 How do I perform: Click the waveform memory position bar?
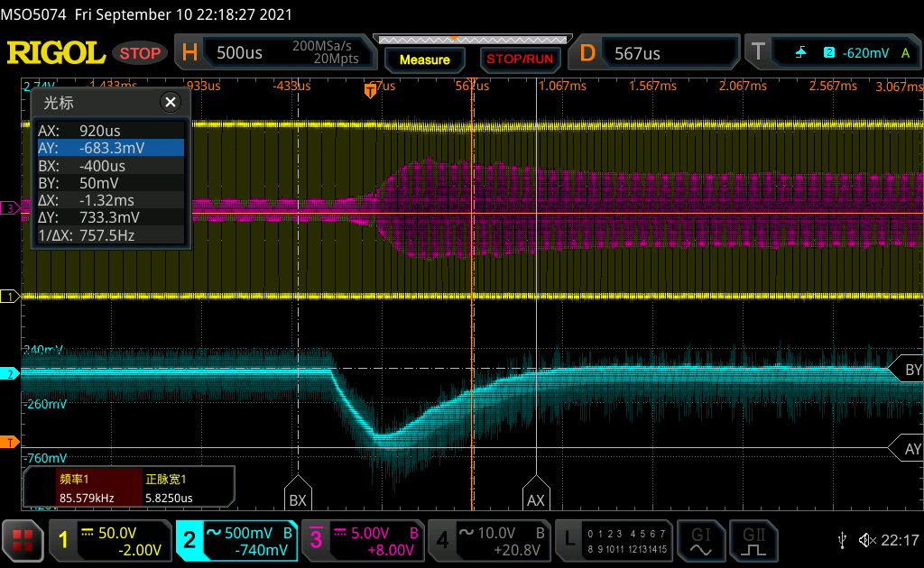pyautogui.click(x=471, y=40)
